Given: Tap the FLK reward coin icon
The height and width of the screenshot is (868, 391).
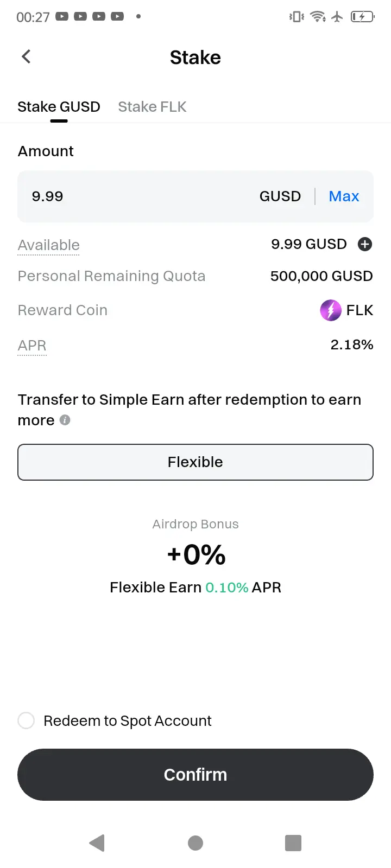Looking at the screenshot, I should click(330, 310).
